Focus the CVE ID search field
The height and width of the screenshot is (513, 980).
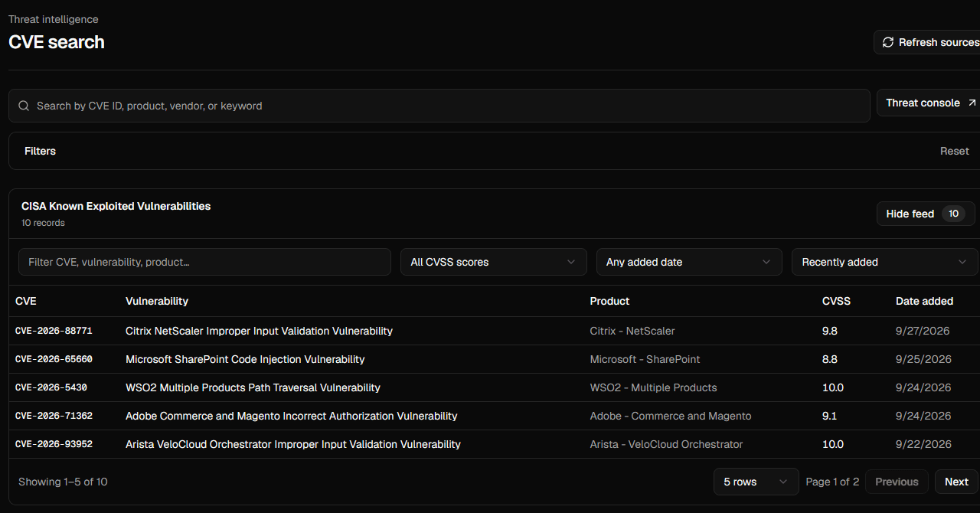pos(439,106)
